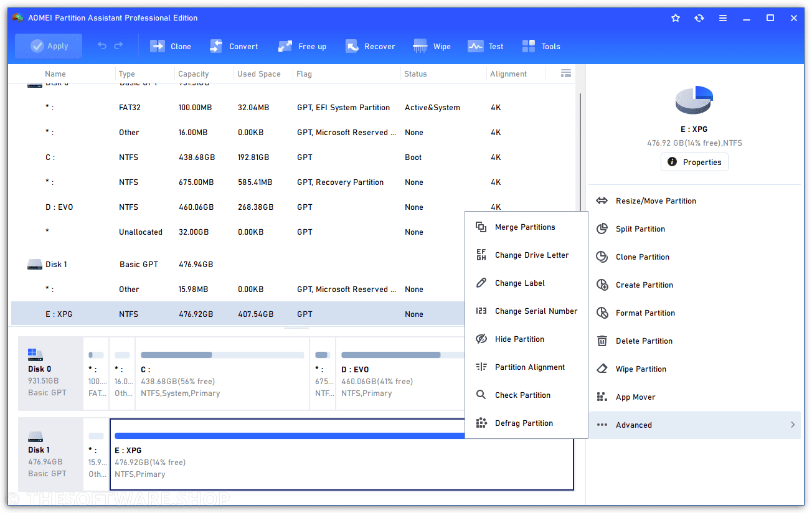The width and height of the screenshot is (812, 513).
Task: Select the 675.00MB Recovery Partition row
Action: point(293,182)
